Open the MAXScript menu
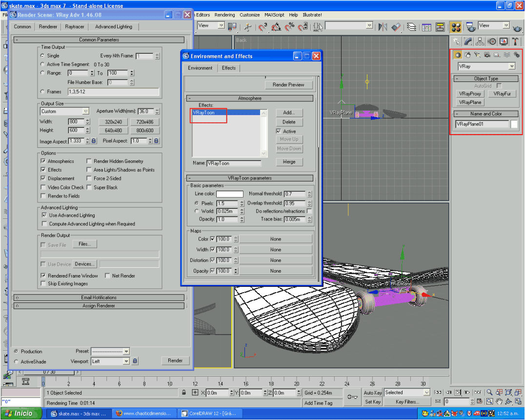 click(x=274, y=15)
